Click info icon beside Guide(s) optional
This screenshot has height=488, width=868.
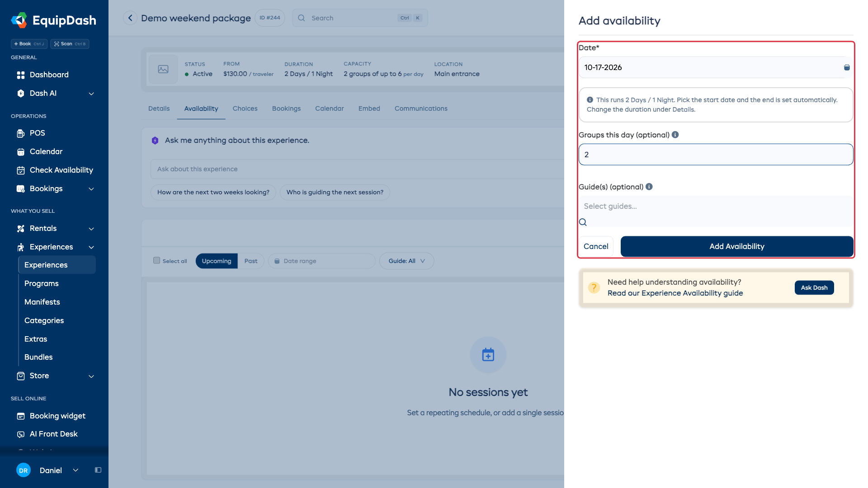[649, 187]
